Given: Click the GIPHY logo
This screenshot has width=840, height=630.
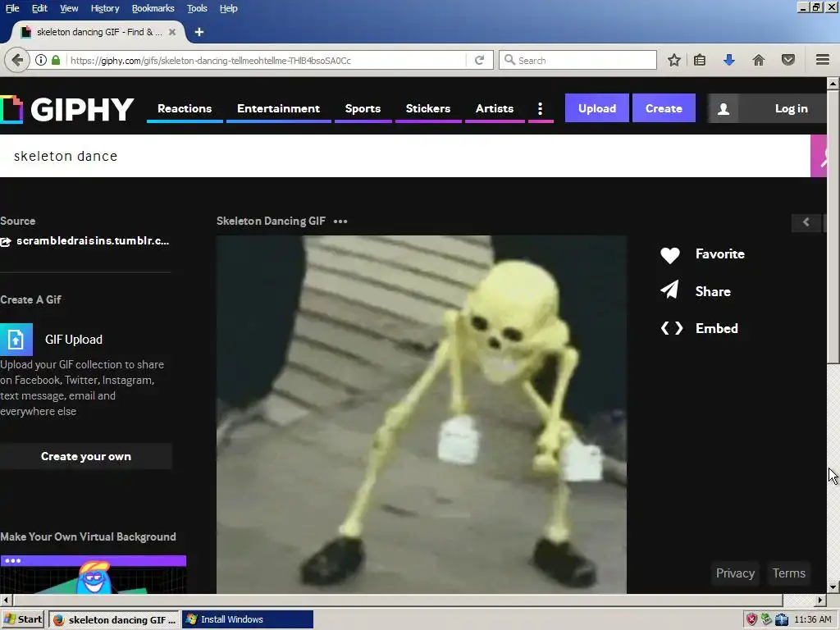Looking at the screenshot, I should click(x=67, y=109).
